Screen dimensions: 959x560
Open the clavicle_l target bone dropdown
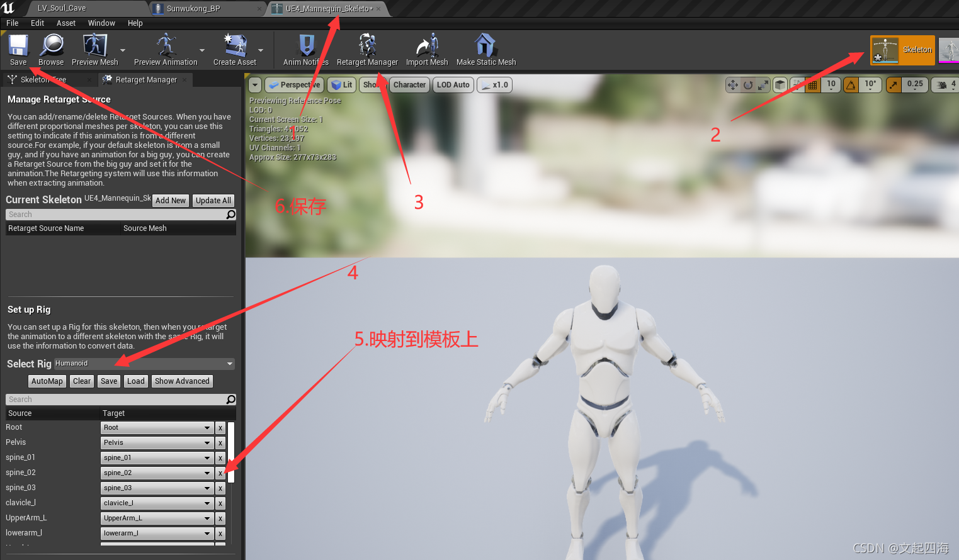157,503
